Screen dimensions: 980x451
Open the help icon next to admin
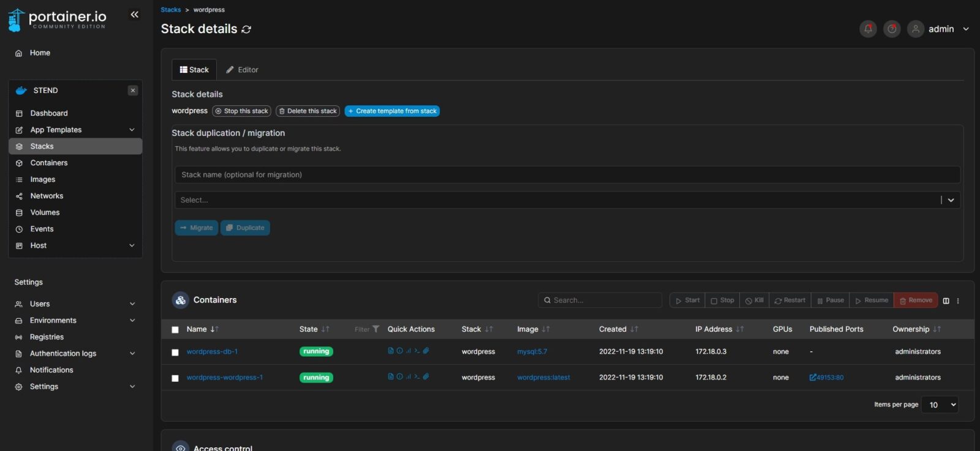pos(892,29)
